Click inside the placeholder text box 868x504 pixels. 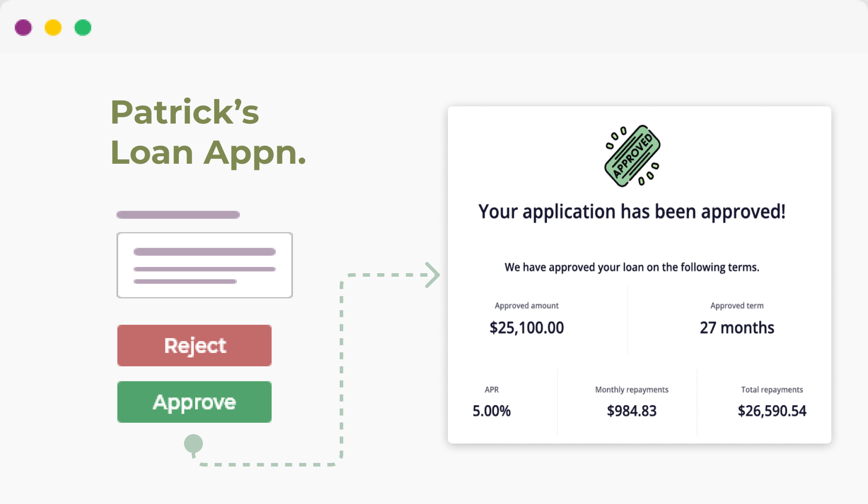(205, 265)
